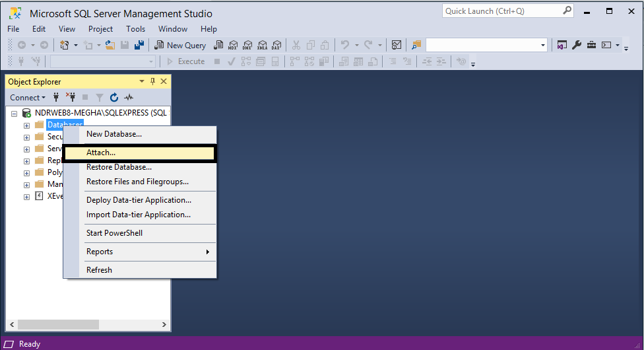Click the Refresh icon in Object Explorer
Viewport: 644px width, 350px height.
[114, 98]
